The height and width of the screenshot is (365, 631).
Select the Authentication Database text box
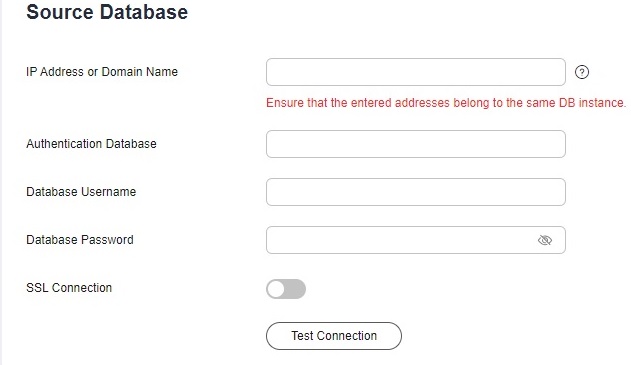click(x=416, y=144)
